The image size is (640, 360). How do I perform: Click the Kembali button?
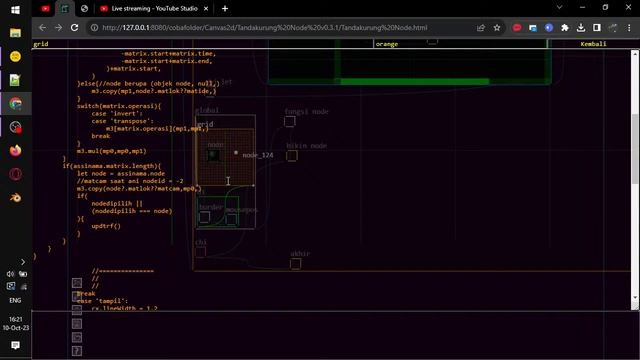pyautogui.click(x=593, y=44)
